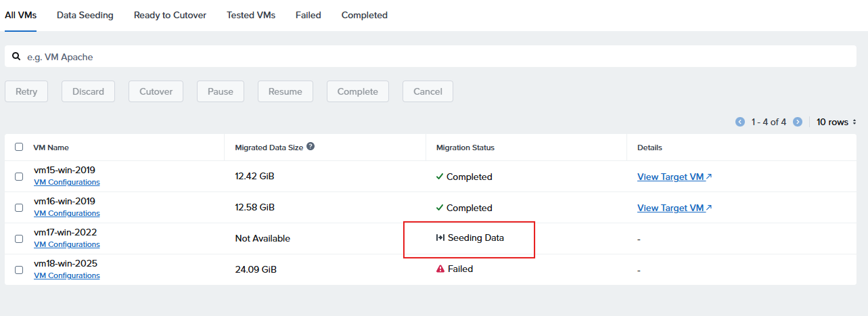Open the 10 rows per page dropdown
This screenshot has height=316, width=868.
(836, 122)
